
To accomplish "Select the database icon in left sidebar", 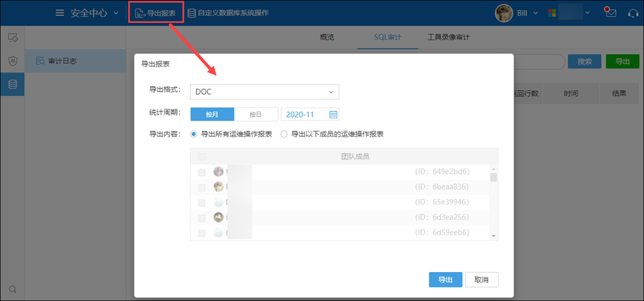I will point(13,84).
